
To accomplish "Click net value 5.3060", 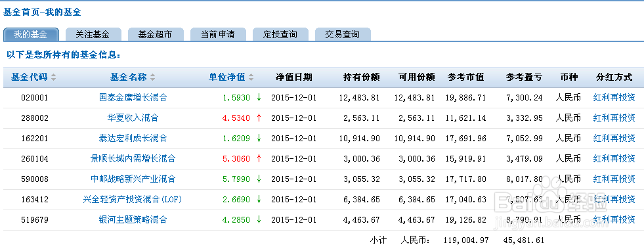I will 236,159.
